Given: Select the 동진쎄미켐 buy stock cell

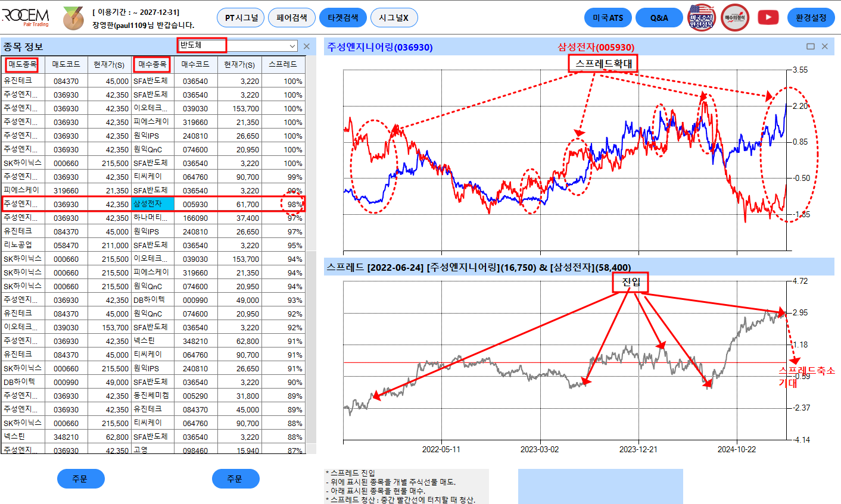Looking at the screenshot, I should (152, 396).
